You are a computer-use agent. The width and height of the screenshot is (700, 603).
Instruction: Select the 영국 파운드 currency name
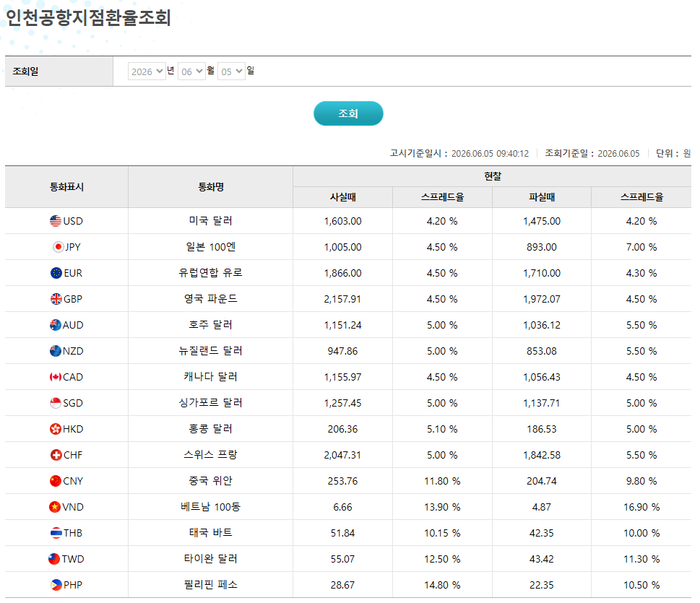211,299
